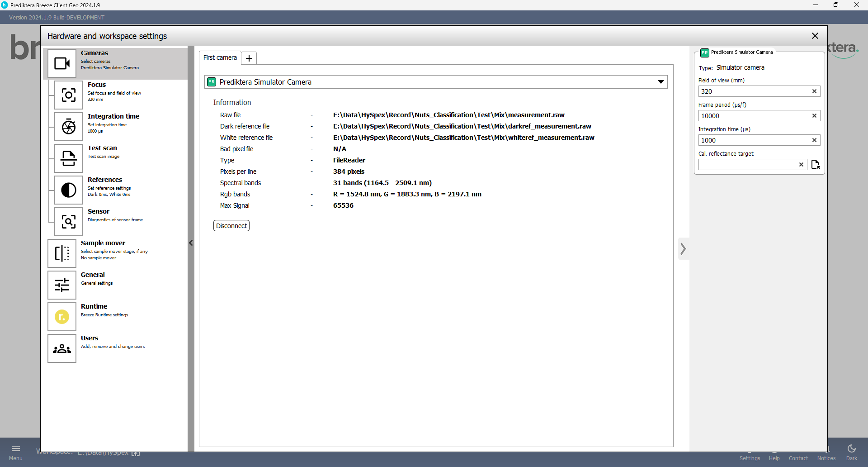Open the Cameras settings icon
Viewport: 868px width, 467px height.
62,63
